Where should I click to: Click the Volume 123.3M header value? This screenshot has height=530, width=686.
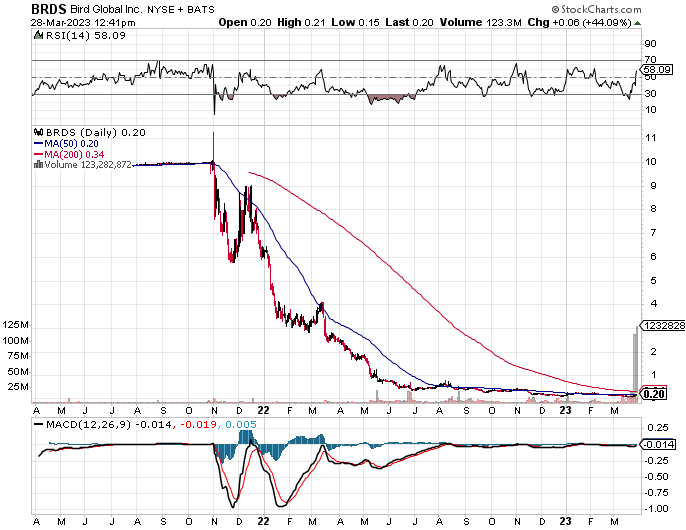(x=480, y=22)
